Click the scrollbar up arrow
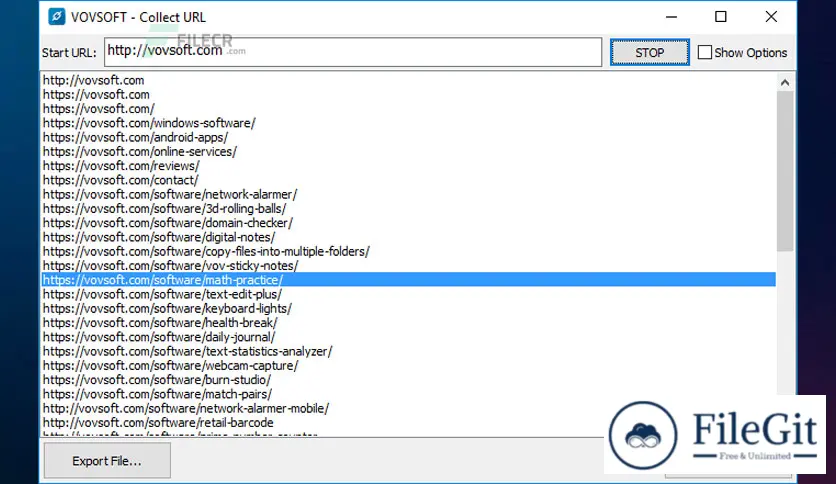 point(785,82)
